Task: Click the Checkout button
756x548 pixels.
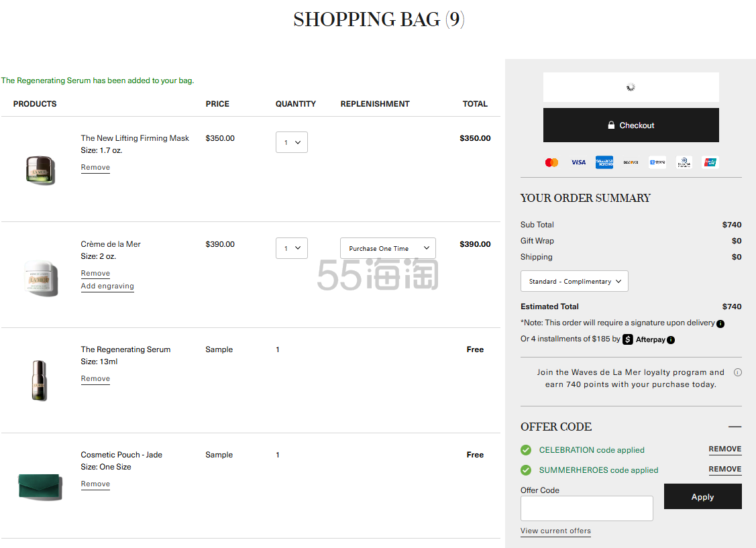Action: 631,125
